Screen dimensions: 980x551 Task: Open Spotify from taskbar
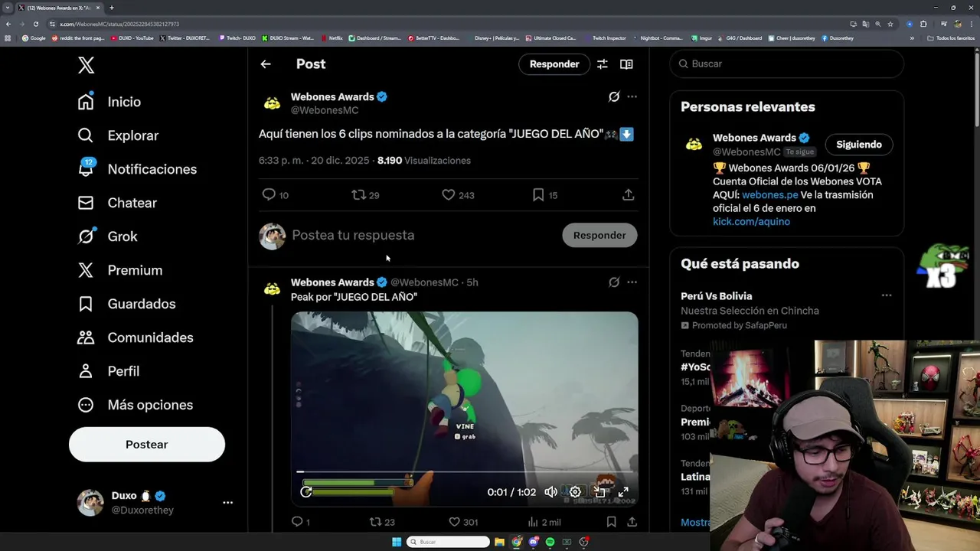click(550, 542)
